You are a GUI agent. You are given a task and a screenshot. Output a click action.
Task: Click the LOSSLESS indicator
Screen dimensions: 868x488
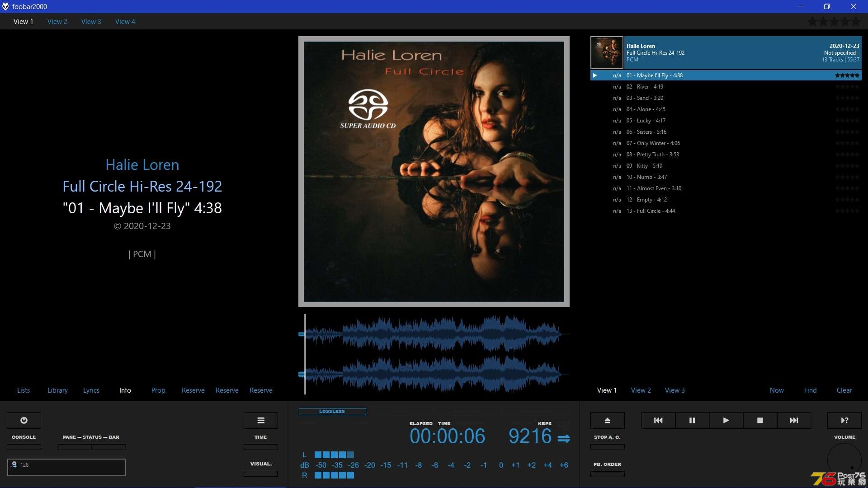[332, 411]
